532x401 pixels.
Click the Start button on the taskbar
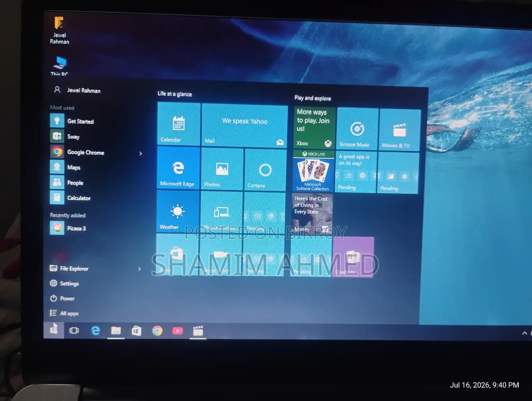tap(54, 330)
